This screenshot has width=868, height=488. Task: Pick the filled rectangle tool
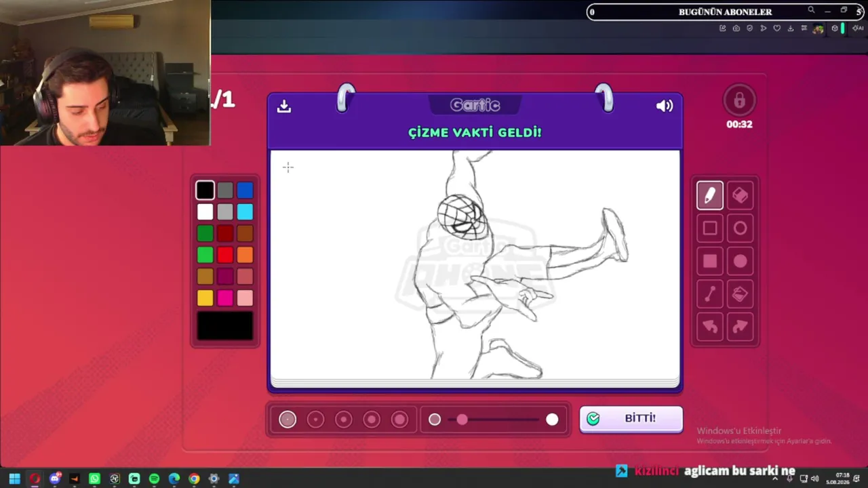(710, 262)
